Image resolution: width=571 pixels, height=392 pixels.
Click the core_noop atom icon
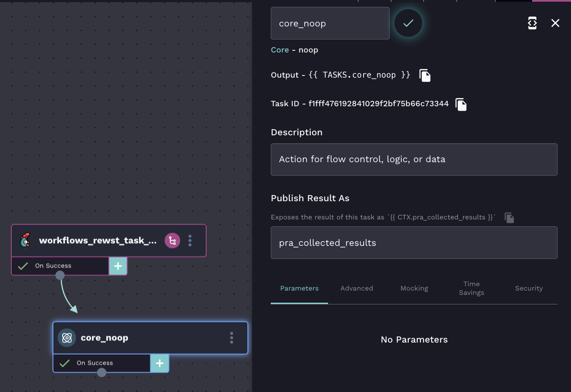click(67, 338)
